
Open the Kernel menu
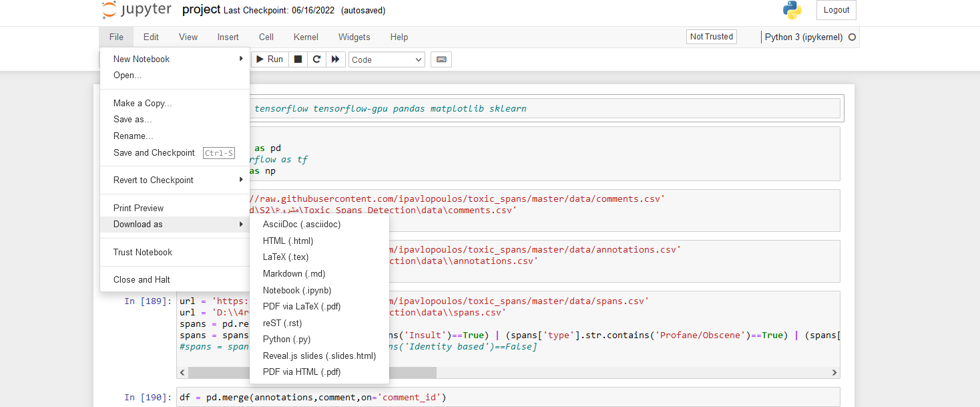pyautogui.click(x=306, y=37)
